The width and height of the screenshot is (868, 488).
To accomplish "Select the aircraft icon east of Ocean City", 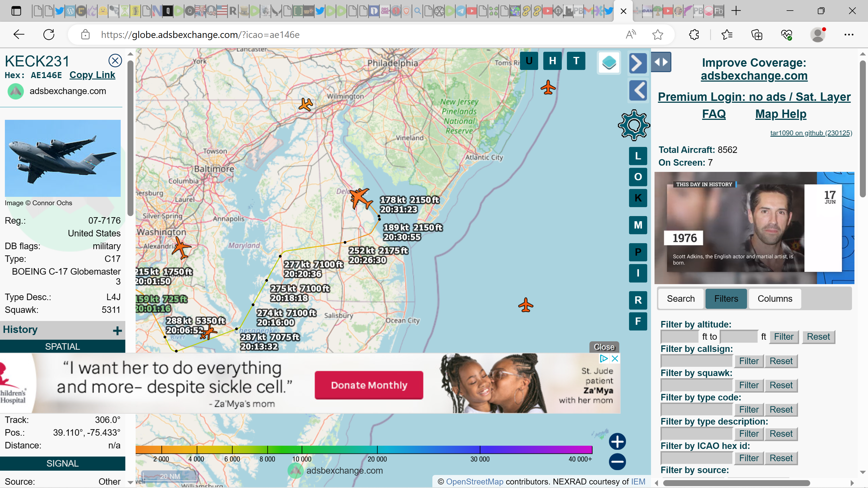I will click(x=526, y=305).
